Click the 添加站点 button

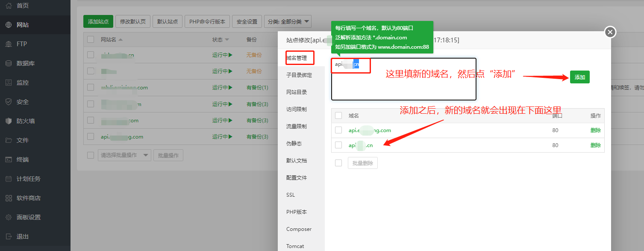(x=98, y=21)
